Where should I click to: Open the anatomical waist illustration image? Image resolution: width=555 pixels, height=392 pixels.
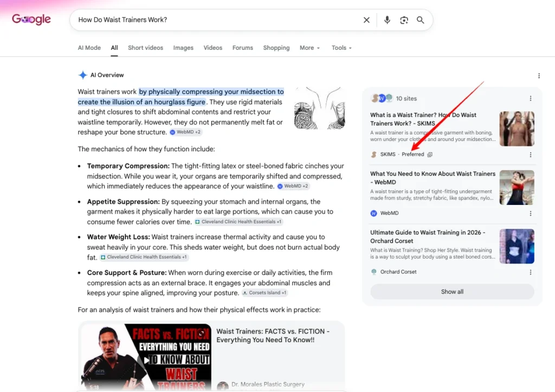pos(320,108)
